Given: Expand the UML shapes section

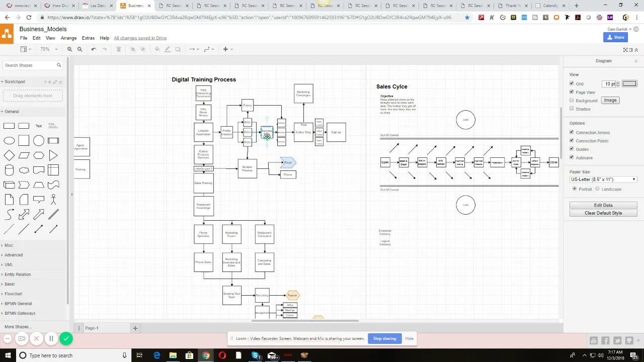Looking at the screenshot, I should point(9,264).
